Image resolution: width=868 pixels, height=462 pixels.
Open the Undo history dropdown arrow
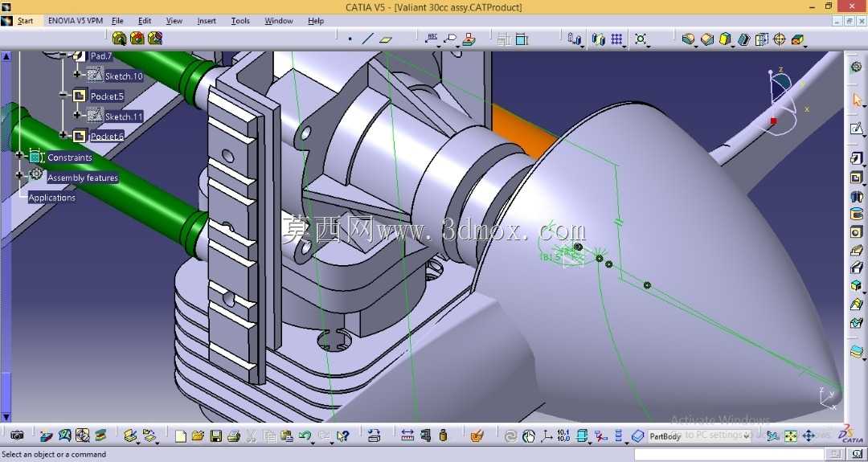point(313,442)
